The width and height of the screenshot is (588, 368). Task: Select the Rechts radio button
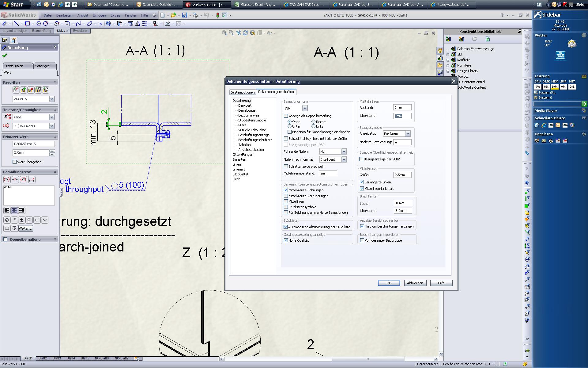[313, 122]
